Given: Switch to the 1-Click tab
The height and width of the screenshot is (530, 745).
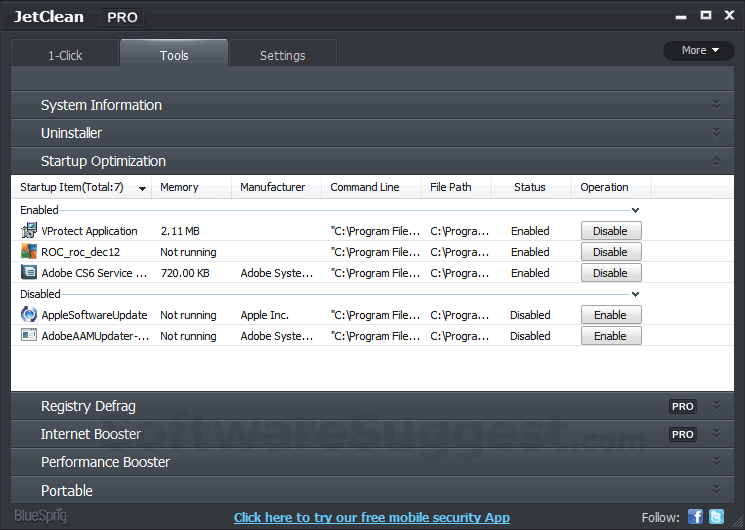Looking at the screenshot, I should (x=65, y=55).
